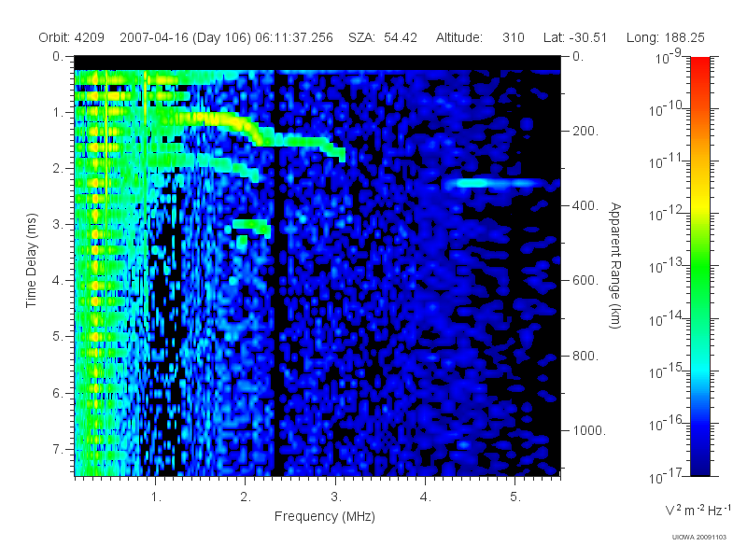The width and height of the screenshot is (747, 560).
Task: Click the 'V² m⁻² Hz⁻¹' units label
Action: (x=698, y=510)
